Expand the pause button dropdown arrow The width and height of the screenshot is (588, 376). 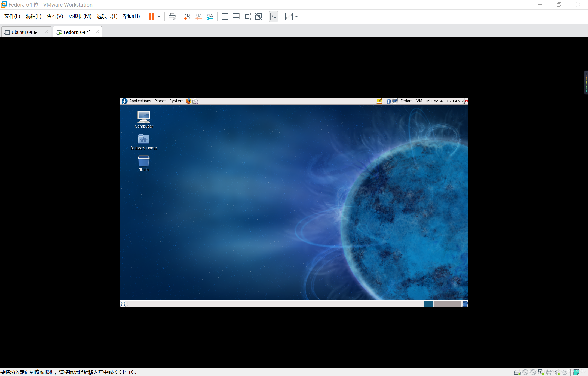pos(159,16)
